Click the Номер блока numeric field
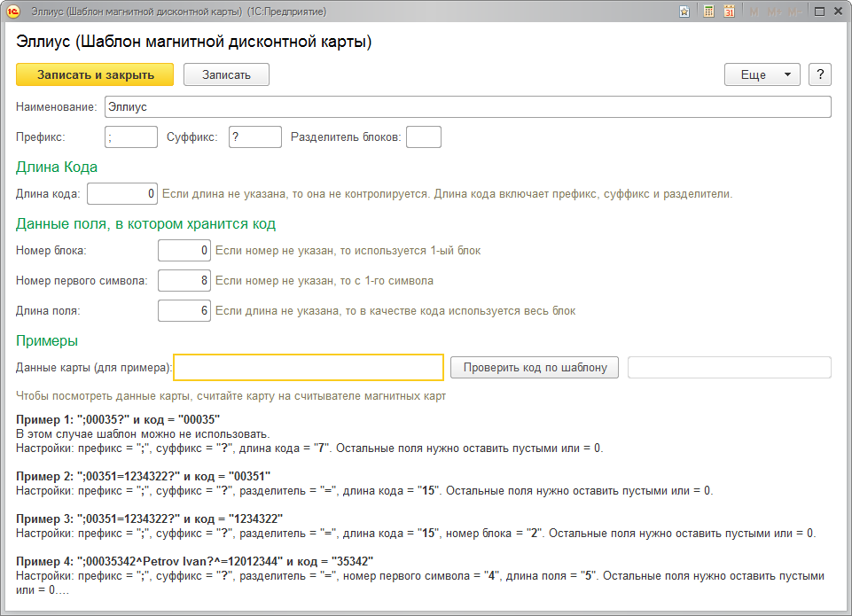Viewport: 852px width, 616px height. pos(184,251)
